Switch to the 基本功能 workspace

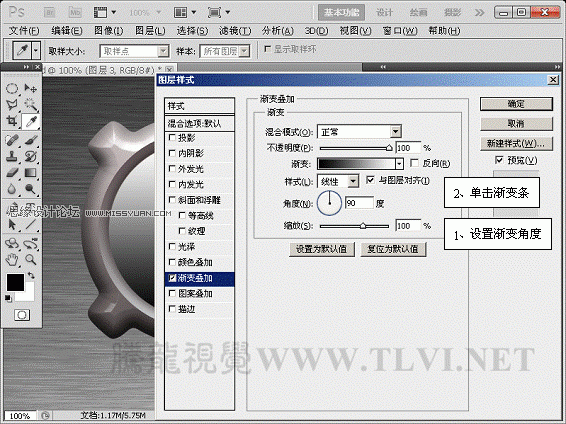(341, 13)
